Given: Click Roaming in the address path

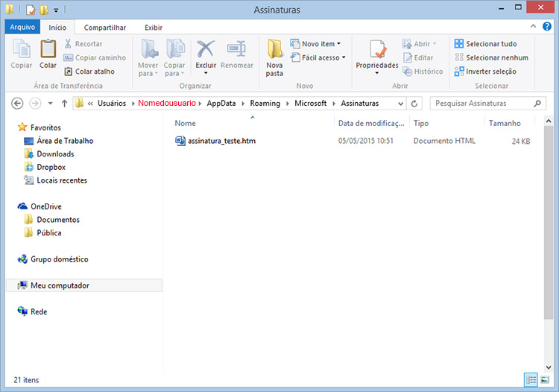Looking at the screenshot, I should (265, 104).
